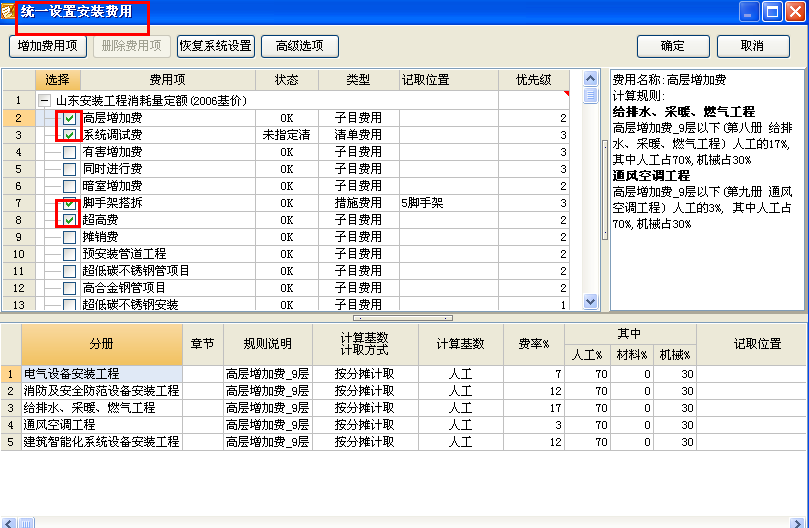Uncheck the 超高费 checkbox
This screenshot has height=528, width=809.
[x=69, y=220]
